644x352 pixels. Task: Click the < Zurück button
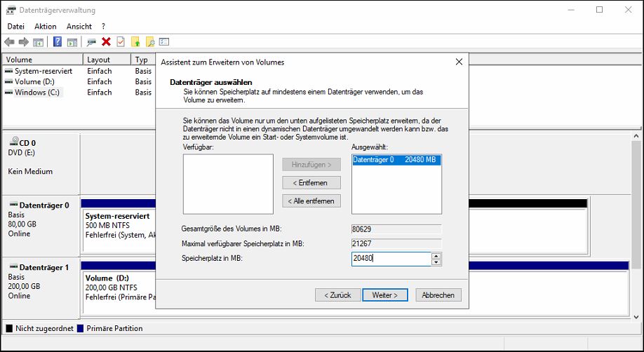337,295
